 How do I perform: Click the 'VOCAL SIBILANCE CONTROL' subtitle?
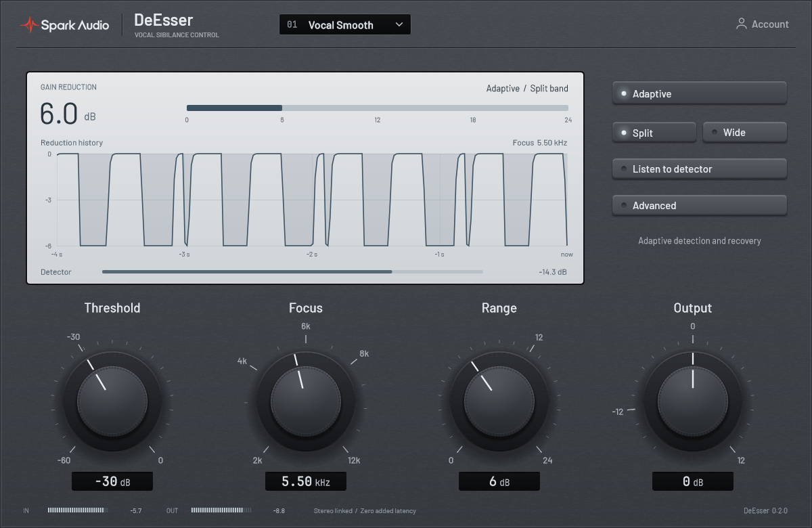coord(177,35)
